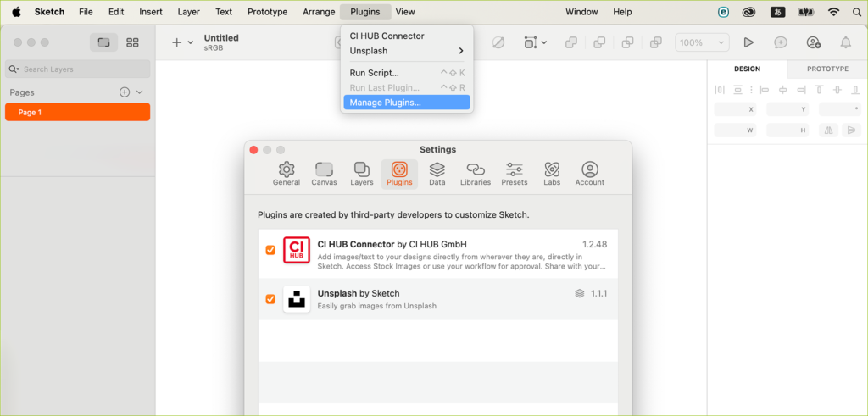Click the X position field

click(735, 109)
